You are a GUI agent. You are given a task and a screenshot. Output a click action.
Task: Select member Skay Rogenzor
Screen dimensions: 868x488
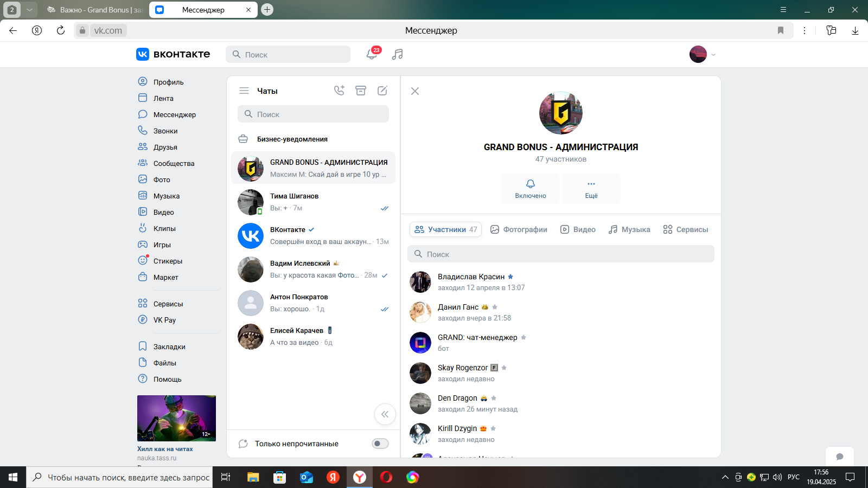[x=561, y=373]
